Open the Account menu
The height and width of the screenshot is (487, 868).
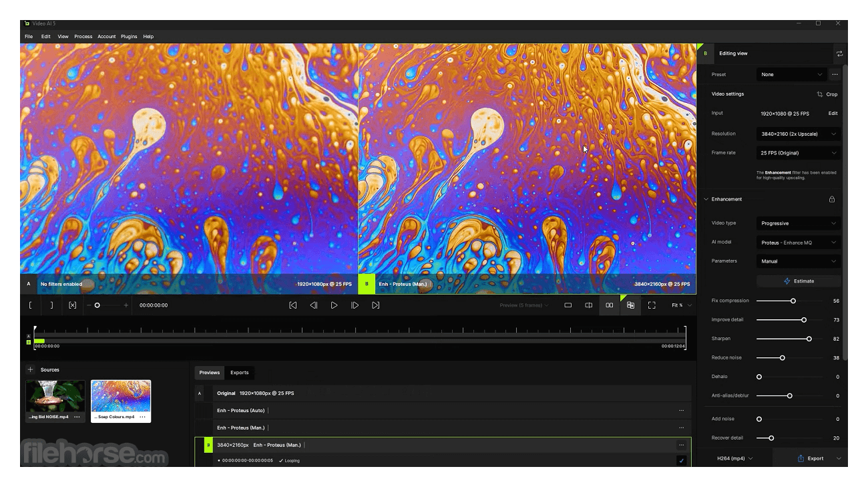pos(107,37)
